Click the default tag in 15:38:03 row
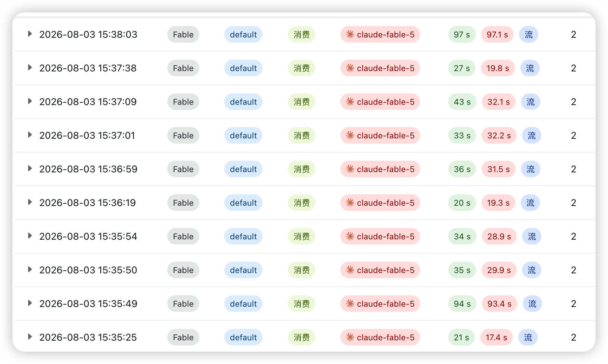 [x=243, y=35]
